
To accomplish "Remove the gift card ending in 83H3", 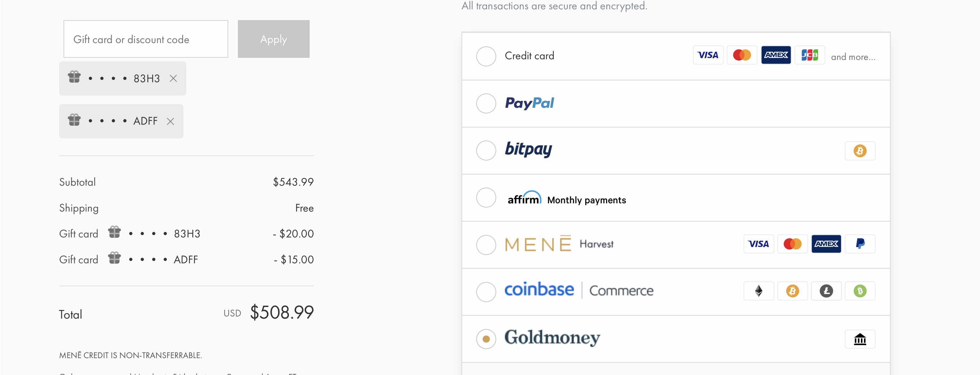I will [x=173, y=78].
